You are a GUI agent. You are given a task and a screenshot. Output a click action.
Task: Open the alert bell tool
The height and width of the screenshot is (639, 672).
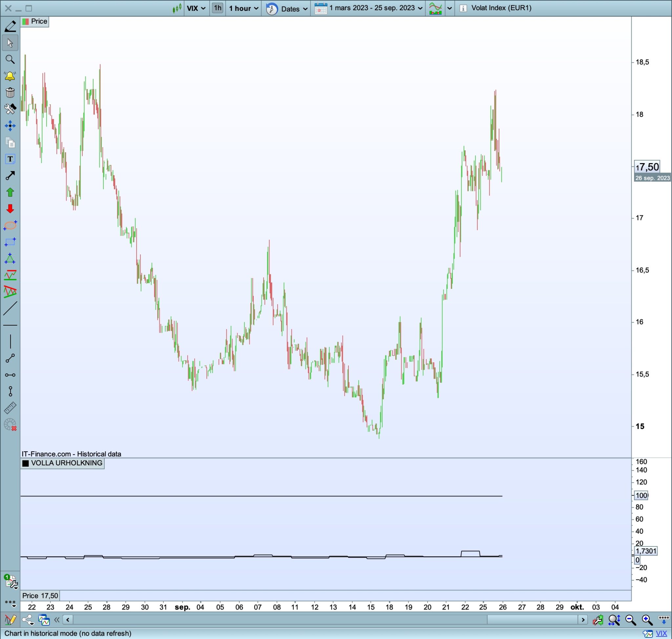10,76
